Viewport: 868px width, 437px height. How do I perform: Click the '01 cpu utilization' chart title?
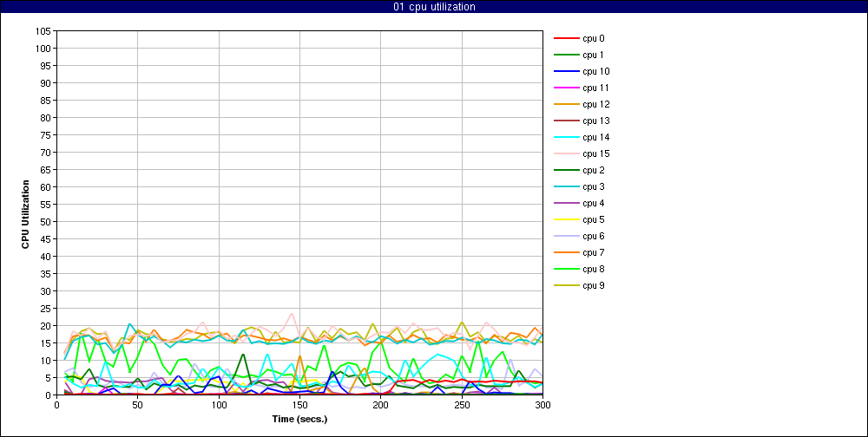pyautogui.click(x=434, y=7)
